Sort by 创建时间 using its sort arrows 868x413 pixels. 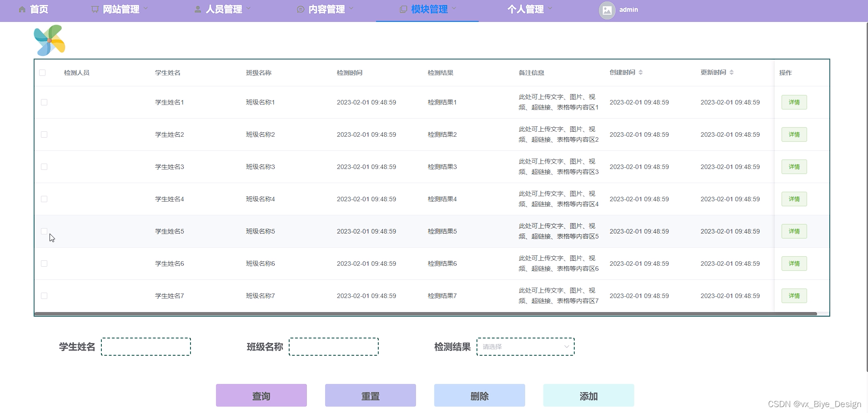tap(641, 72)
